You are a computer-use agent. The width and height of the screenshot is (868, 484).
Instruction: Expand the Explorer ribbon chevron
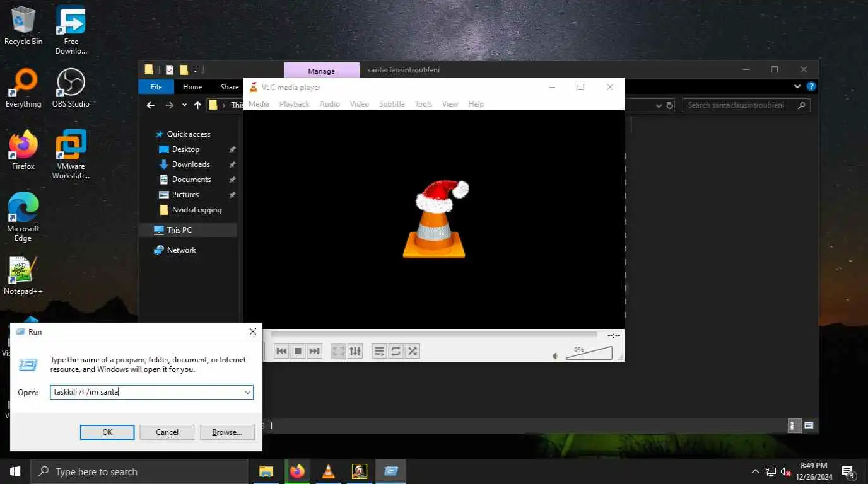point(797,87)
